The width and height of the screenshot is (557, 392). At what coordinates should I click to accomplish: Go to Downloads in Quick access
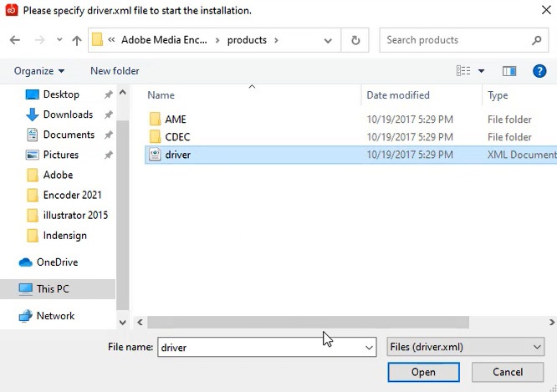[x=68, y=115]
